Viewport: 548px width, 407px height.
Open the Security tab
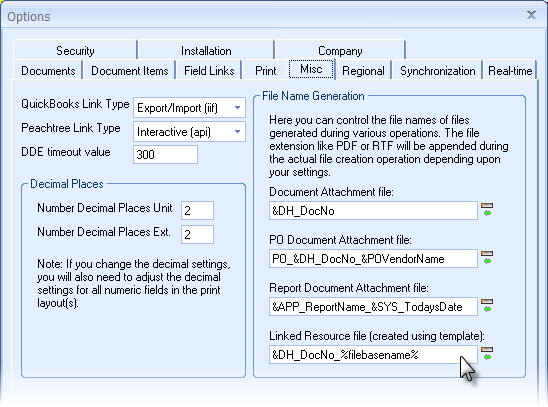click(75, 51)
